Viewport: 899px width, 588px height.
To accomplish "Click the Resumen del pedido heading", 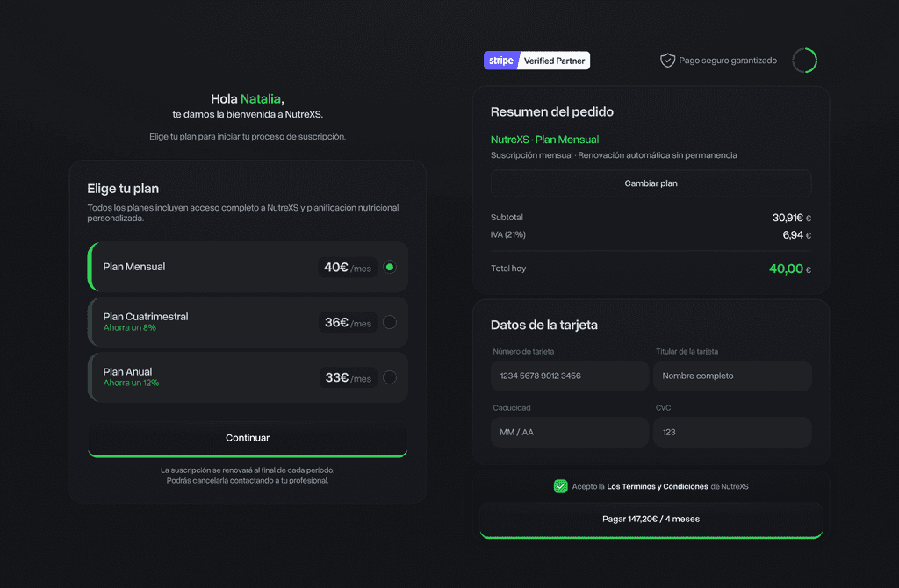I will (x=551, y=111).
